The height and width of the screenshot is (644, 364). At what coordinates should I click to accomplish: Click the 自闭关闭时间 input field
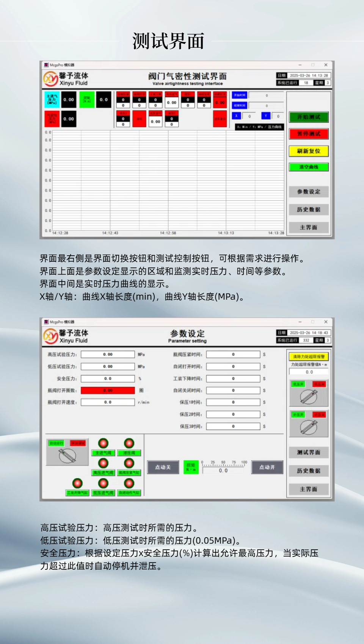(233, 391)
